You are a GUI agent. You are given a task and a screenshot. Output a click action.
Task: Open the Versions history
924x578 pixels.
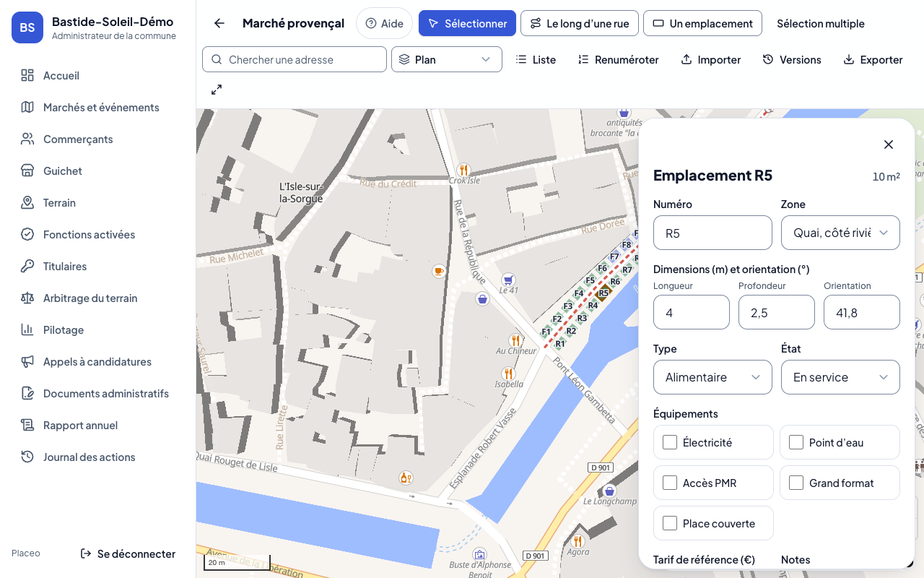click(792, 59)
